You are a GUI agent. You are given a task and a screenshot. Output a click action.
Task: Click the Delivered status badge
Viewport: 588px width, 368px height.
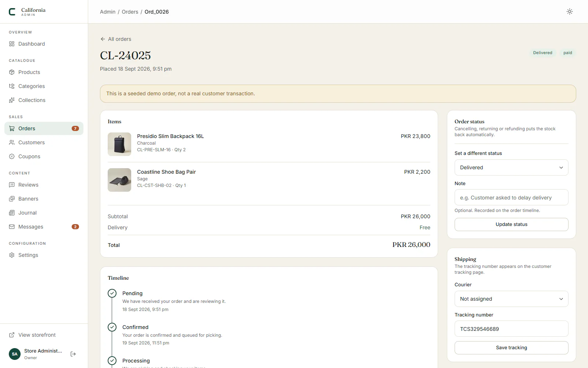[x=543, y=53]
